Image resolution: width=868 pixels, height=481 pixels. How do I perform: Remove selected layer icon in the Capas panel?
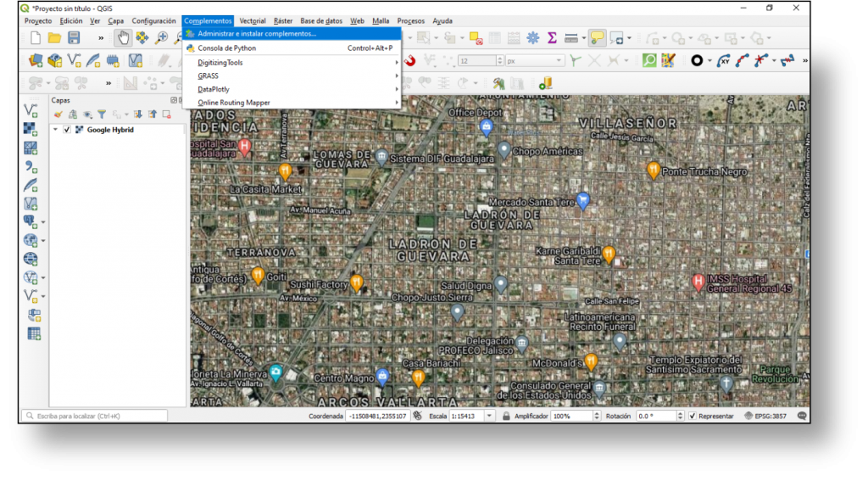167,115
